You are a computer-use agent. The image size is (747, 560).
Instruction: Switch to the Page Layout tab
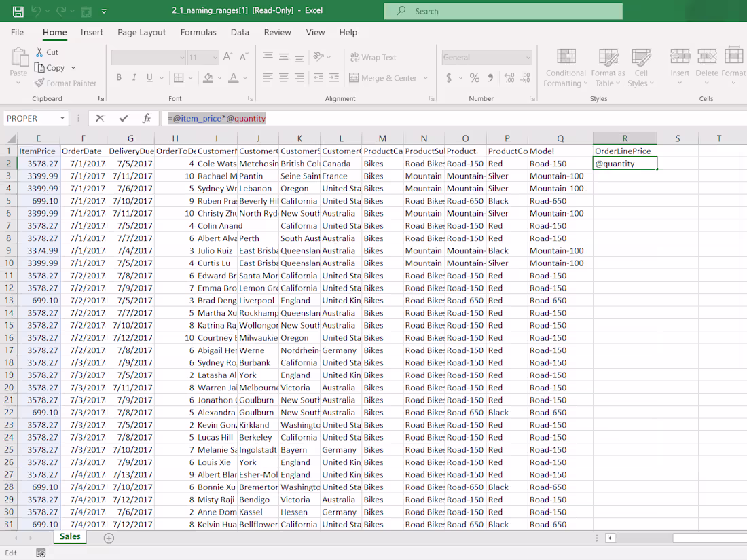(141, 32)
